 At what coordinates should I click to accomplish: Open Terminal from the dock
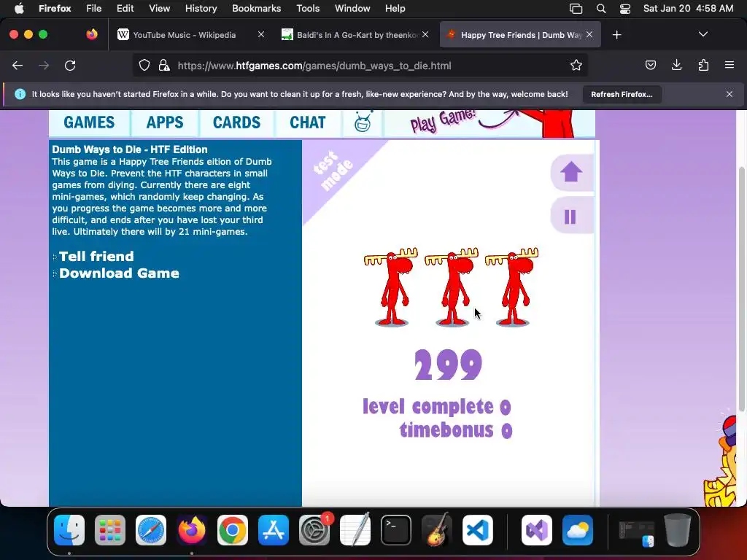(396, 530)
